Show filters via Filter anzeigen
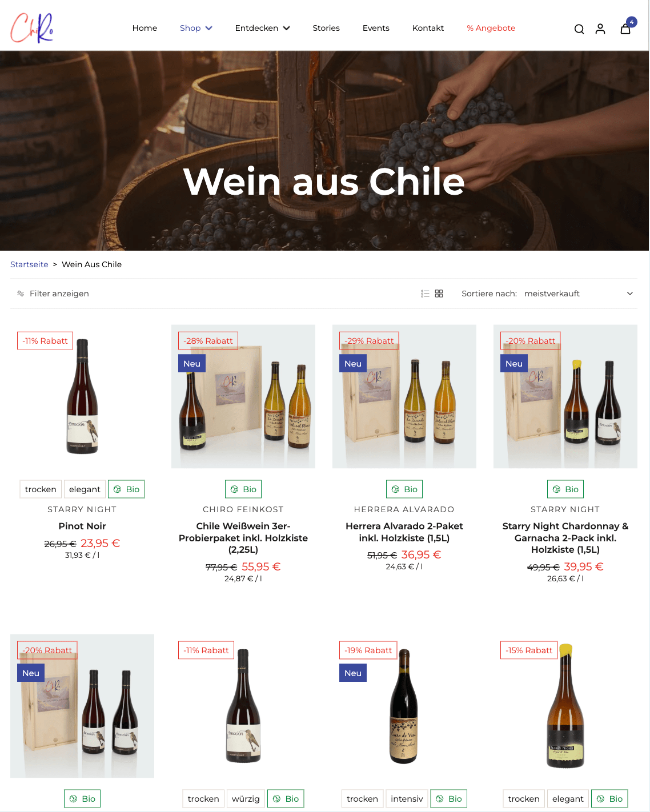650x812 pixels. (x=59, y=294)
